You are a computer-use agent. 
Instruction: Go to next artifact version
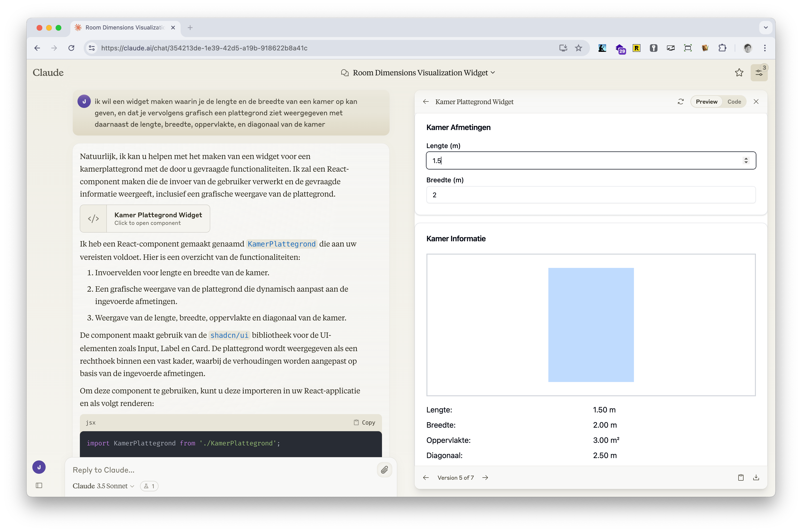[x=485, y=477]
